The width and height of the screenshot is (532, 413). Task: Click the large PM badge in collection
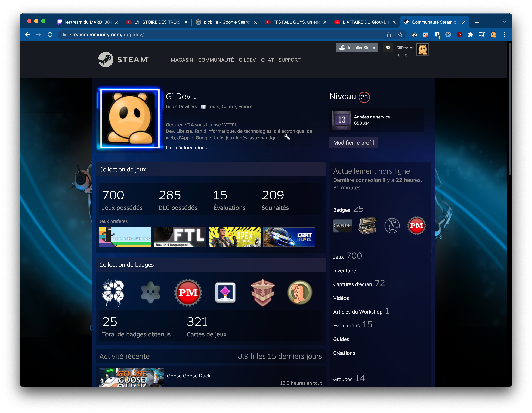tap(188, 293)
